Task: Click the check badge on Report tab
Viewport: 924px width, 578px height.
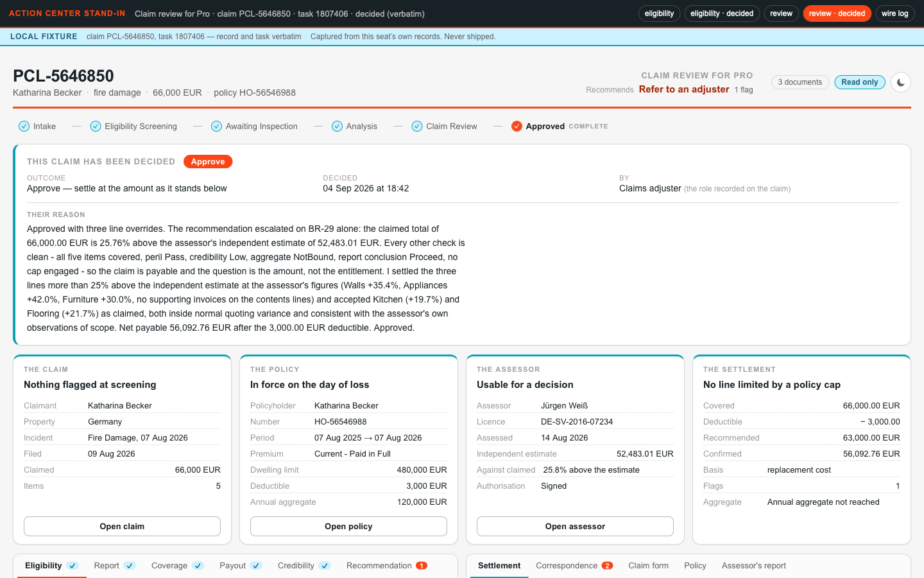Action: (x=130, y=566)
